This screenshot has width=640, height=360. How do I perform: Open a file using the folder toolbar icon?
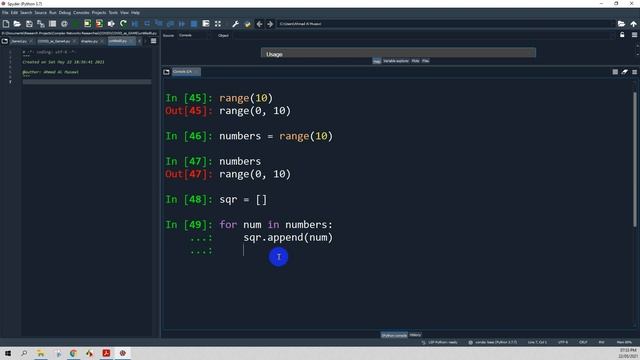(x=17, y=24)
